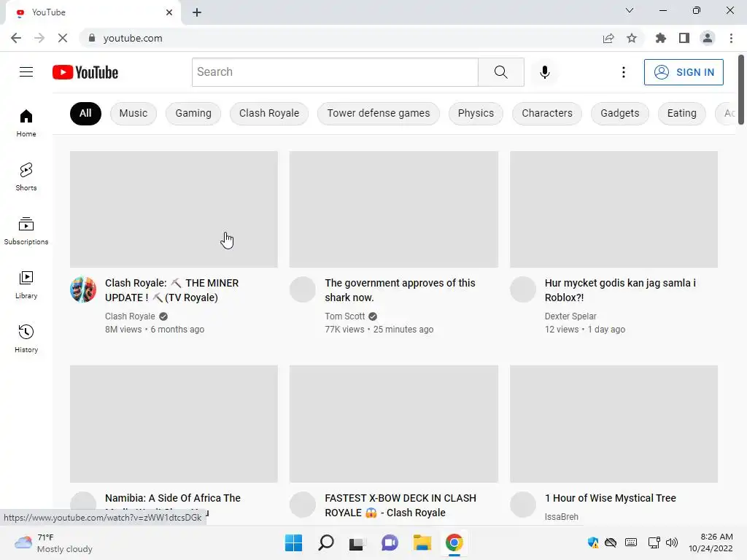Viewport: 747px width, 560px height.
Task: Open thumbnail of Dexter Spelar Roblox video
Action: [614, 209]
